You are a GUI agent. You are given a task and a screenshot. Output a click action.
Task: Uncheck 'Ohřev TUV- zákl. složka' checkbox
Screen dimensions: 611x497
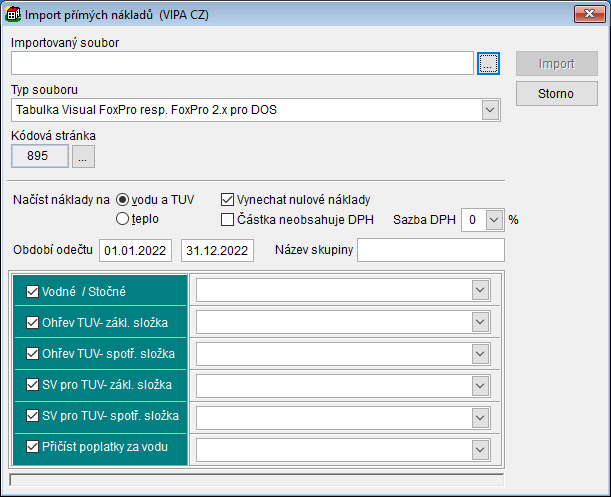click(x=32, y=322)
